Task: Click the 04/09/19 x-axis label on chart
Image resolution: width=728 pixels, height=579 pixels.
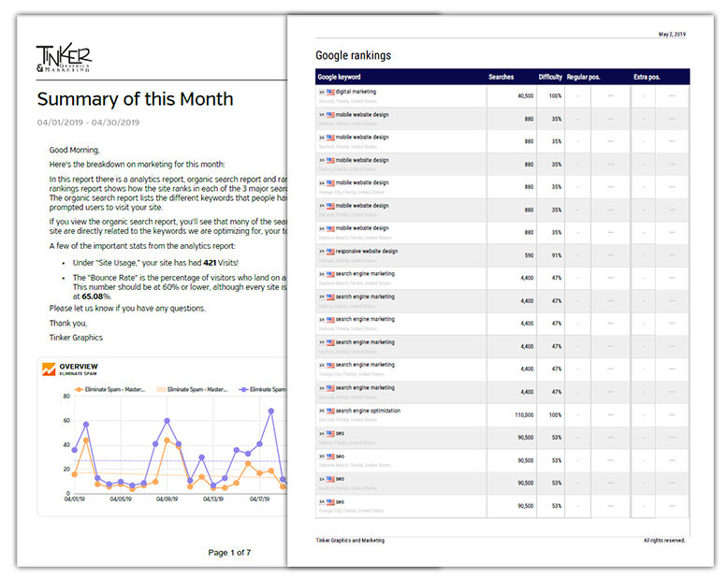Action: pyautogui.click(x=167, y=499)
